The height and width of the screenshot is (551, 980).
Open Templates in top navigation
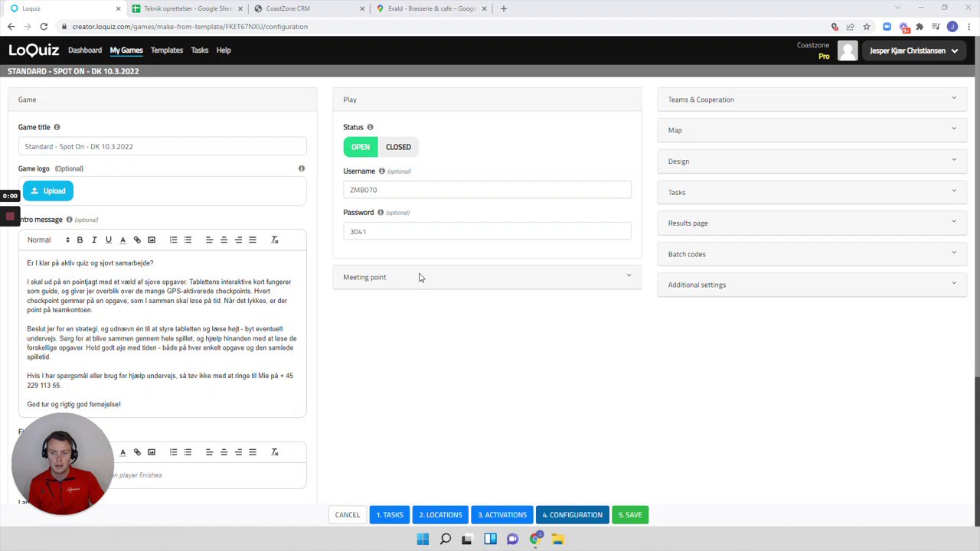167,51
